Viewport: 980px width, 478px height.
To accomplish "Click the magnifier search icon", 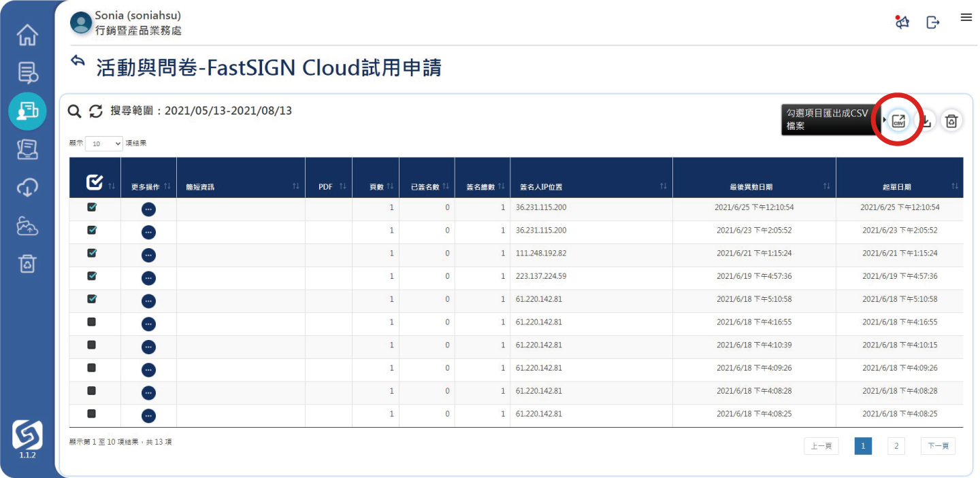I will click(75, 112).
